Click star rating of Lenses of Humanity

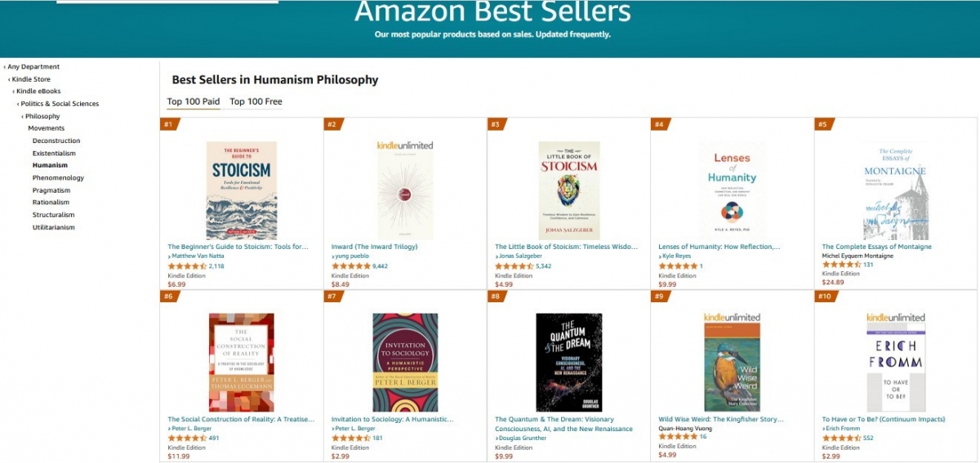click(678, 266)
